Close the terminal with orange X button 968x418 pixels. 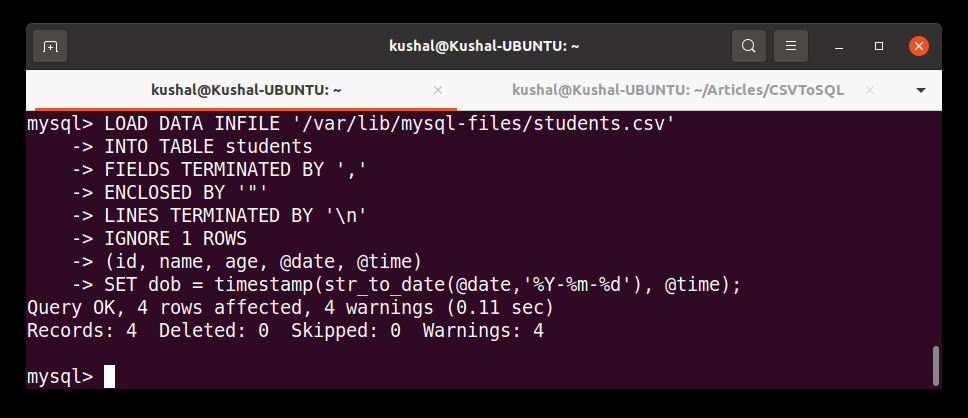[919, 46]
